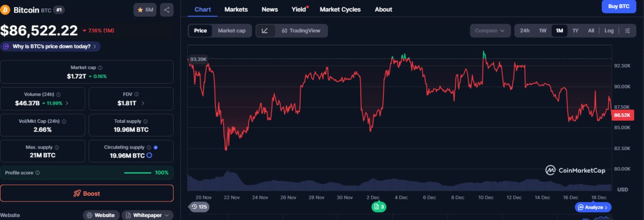Expand the Whitepaper dropdown
Screen dimensions: 644x220
pyautogui.click(x=147, y=215)
